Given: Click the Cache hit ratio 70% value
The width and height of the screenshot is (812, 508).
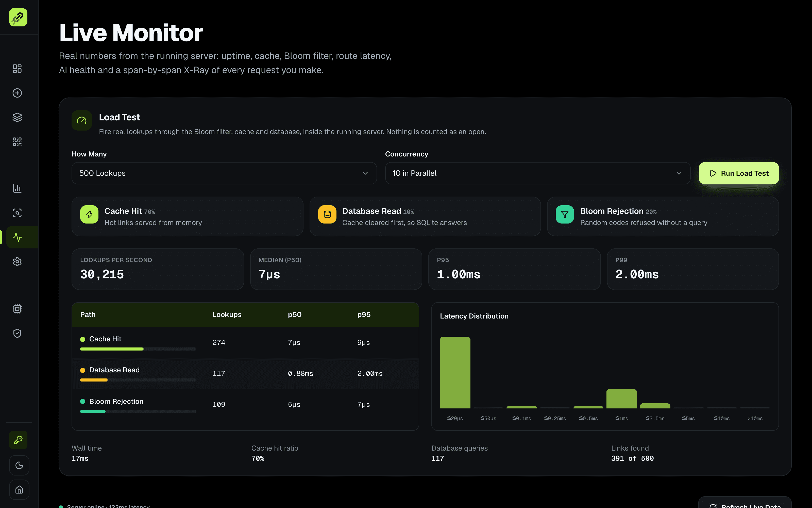Looking at the screenshot, I should coord(258,458).
